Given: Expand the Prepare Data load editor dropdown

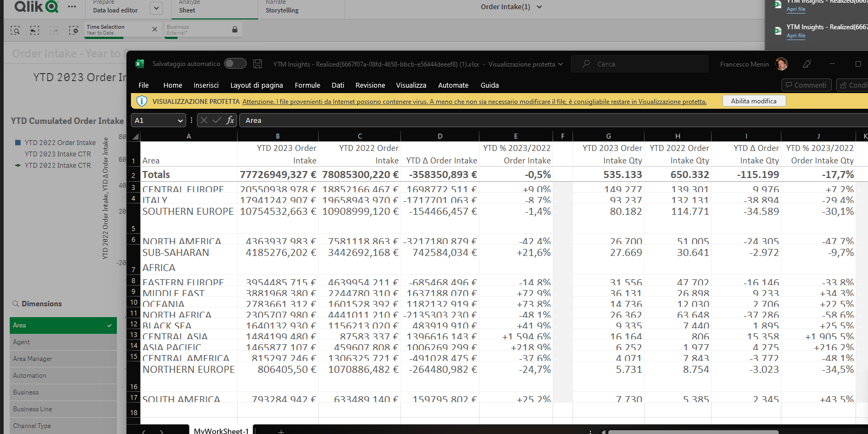Looking at the screenshot, I should tap(156, 8).
